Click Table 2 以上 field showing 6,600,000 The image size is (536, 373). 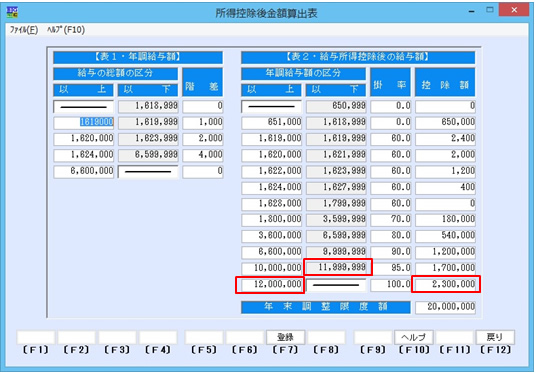point(271,252)
